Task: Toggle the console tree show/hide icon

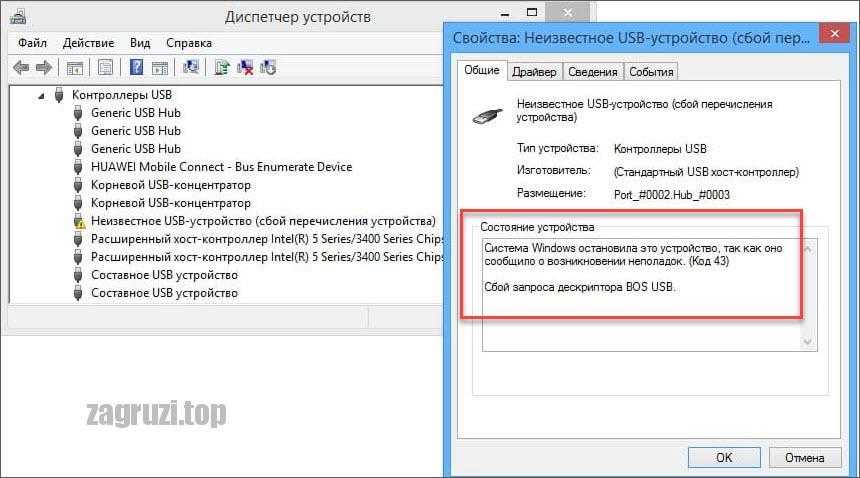Action: click(75, 69)
